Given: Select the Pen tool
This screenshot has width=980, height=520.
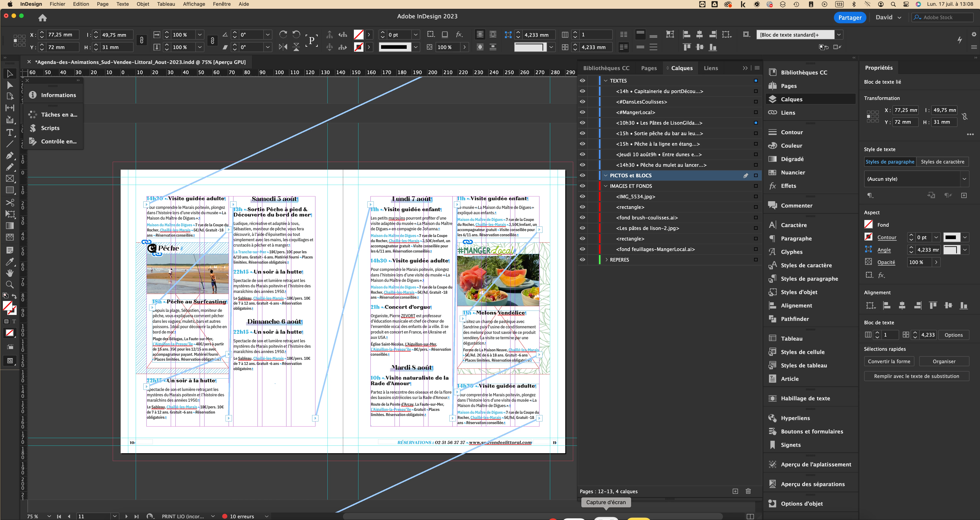Looking at the screenshot, I should pos(10,155).
